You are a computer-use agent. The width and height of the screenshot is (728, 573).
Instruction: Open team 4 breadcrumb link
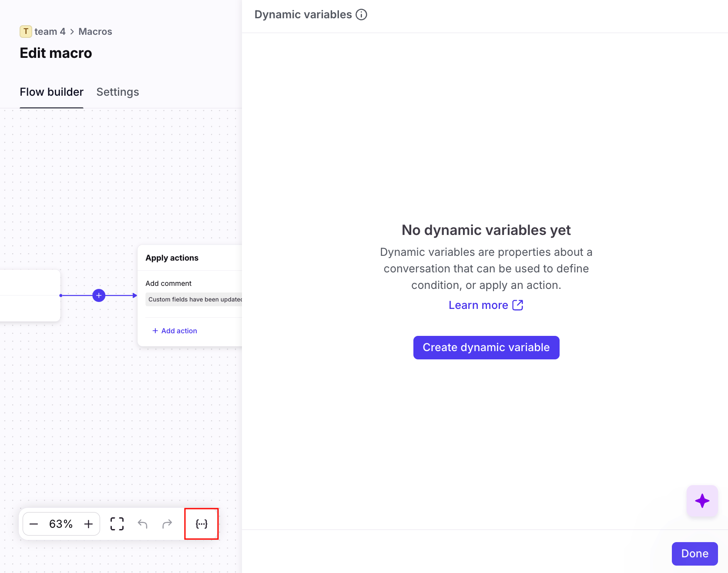(x=50, y=32)
